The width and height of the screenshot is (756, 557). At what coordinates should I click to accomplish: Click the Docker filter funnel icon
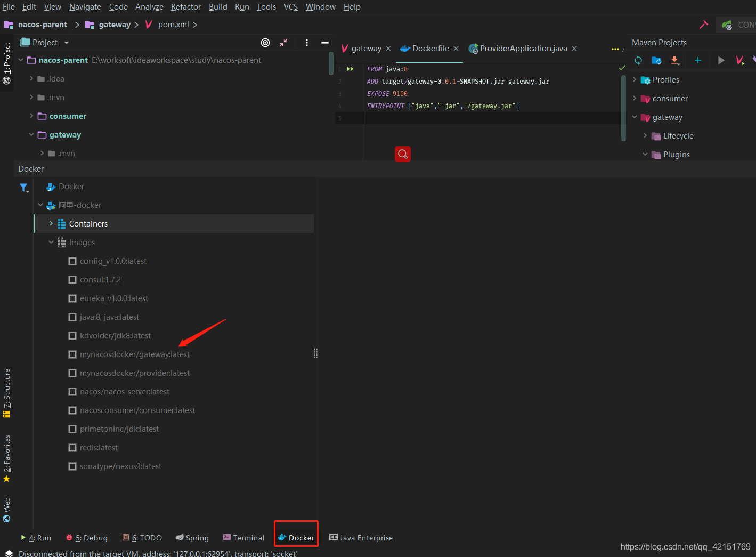24,188
